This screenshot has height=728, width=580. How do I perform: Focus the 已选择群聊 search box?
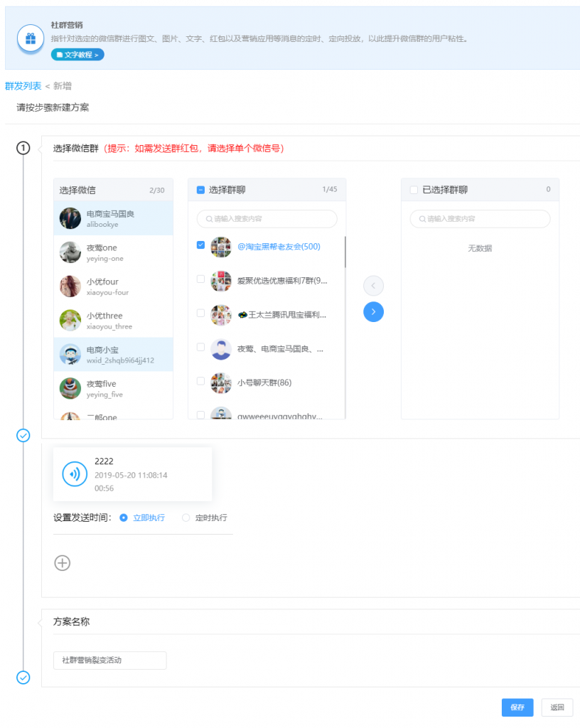(480, 219)
